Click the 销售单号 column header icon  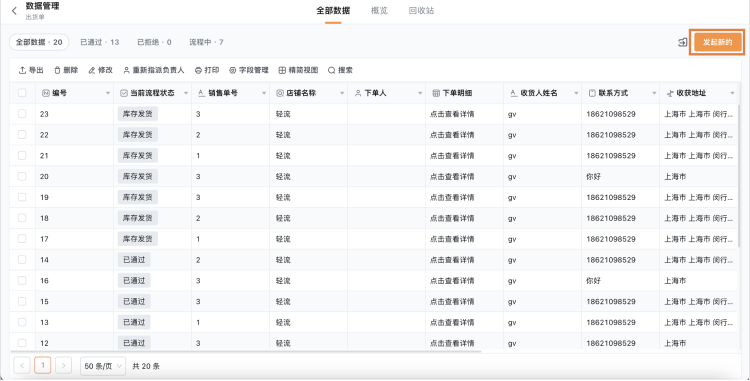pos(202,93)
